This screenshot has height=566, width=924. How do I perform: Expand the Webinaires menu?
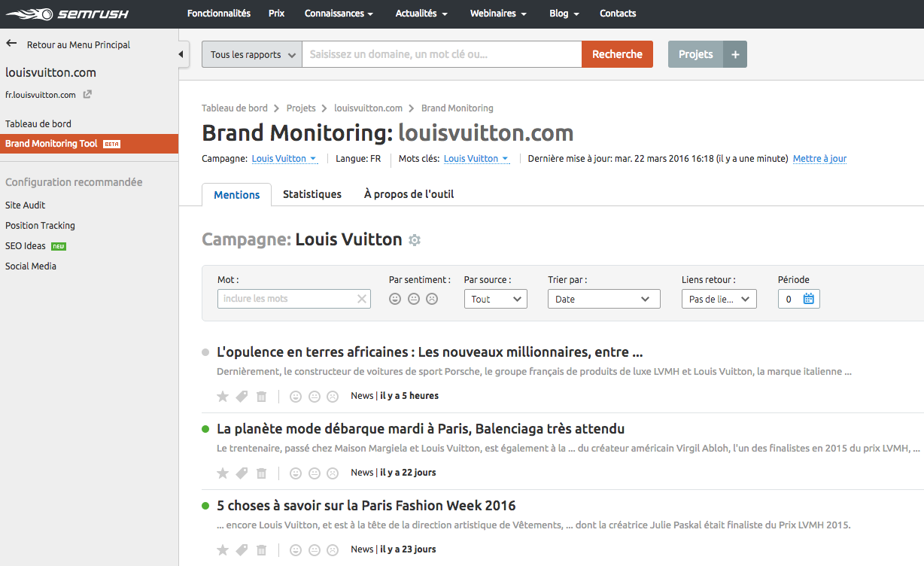498,14
